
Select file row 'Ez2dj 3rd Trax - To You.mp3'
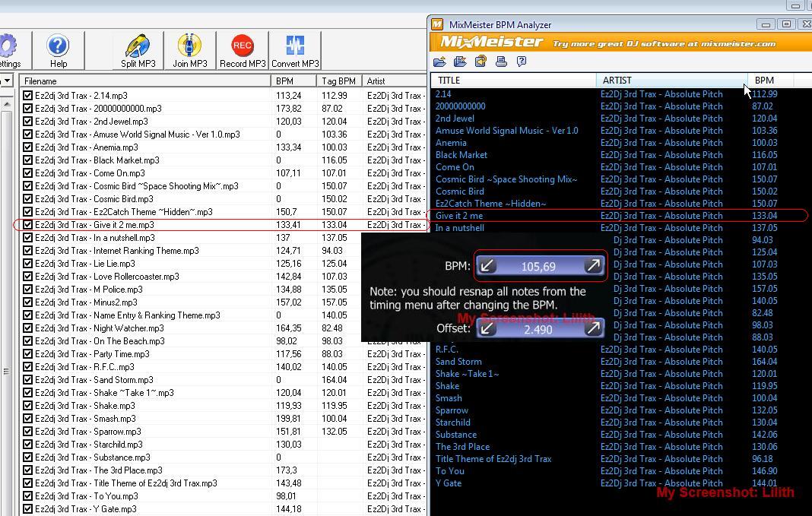[87, 495]
